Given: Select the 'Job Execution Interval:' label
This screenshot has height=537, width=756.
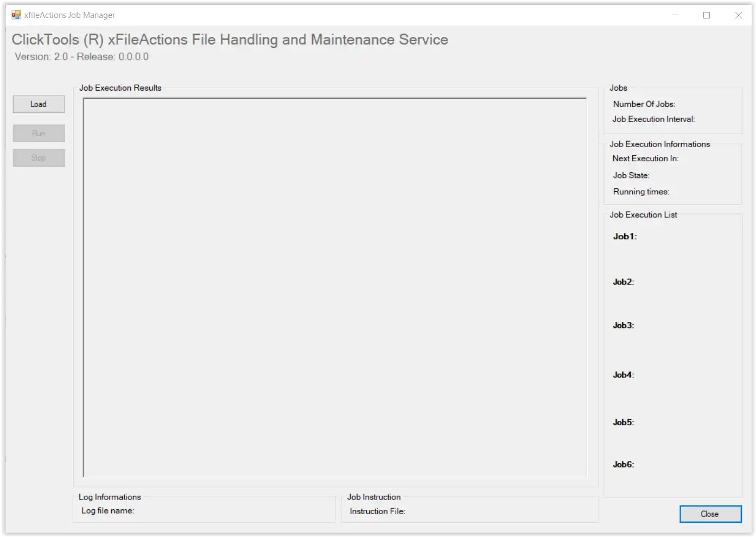Looking at the screenshot, I should (653, 119).
